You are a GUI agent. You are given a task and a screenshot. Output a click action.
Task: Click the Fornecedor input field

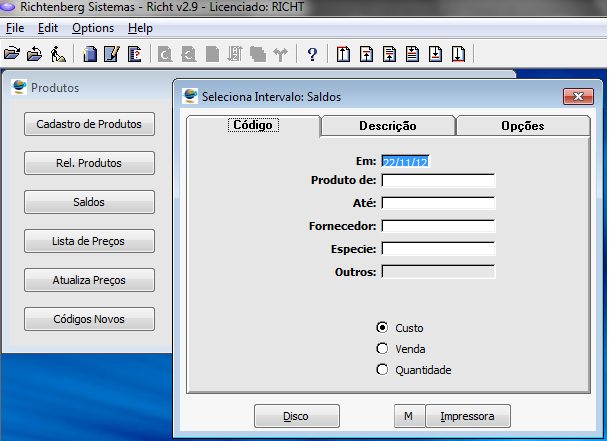438,226
